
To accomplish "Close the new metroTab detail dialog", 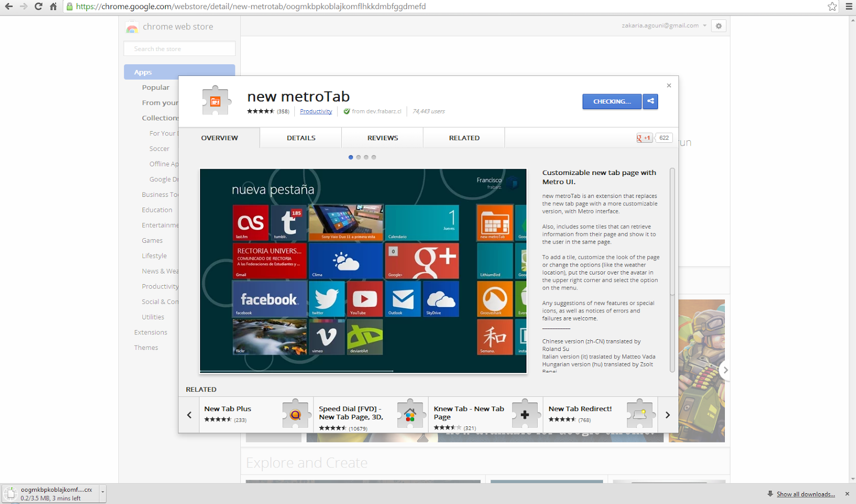I will click(x=669, y=86).
